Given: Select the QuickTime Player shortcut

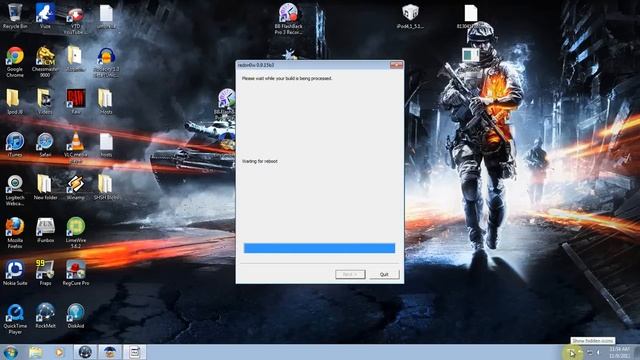Looking at the screenshot, I should [15, 319].
